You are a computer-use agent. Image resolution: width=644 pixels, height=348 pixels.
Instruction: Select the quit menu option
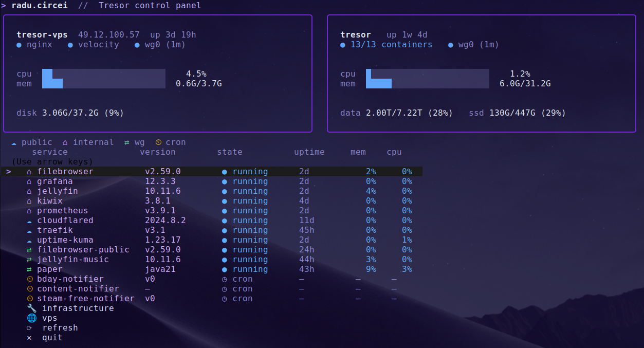[51, 338]
